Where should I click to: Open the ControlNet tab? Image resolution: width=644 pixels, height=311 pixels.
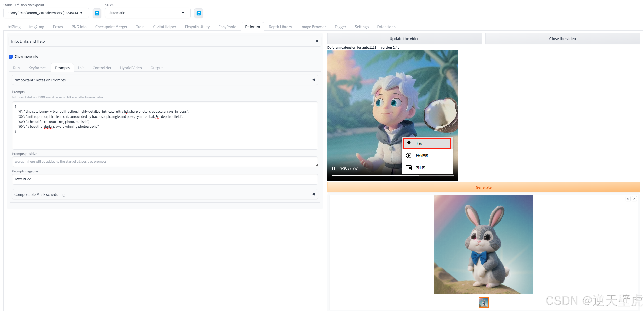tap(102, 68)
